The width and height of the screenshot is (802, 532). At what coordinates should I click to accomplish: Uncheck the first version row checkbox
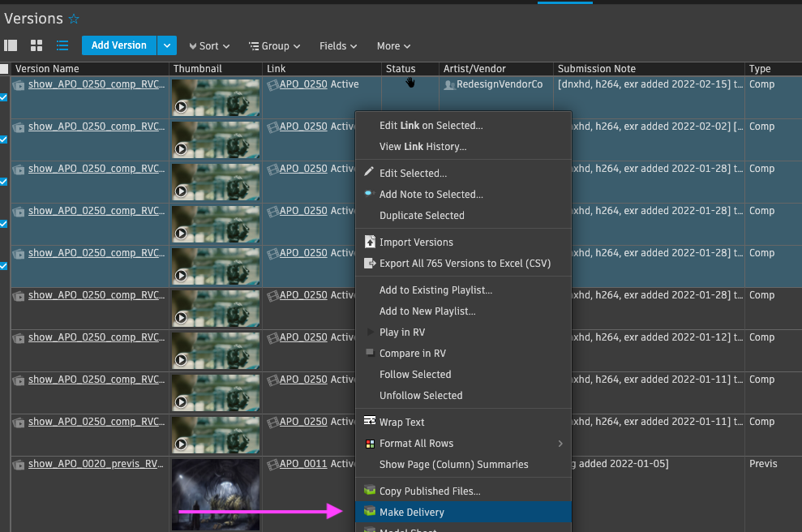click(3, 97)
